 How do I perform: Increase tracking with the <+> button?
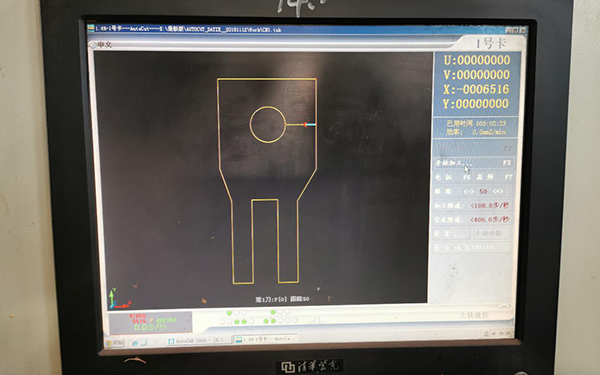tap(497, 191)
